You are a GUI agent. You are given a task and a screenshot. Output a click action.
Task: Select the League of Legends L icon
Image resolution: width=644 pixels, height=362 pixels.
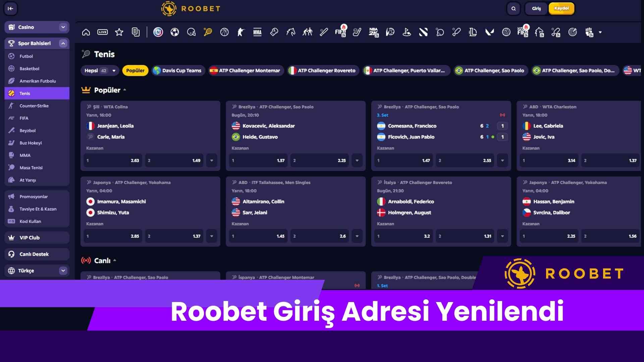473,32
